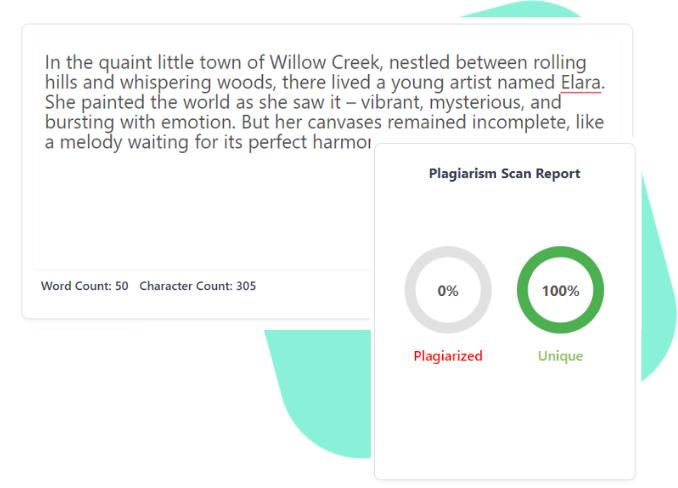The image size is (678, 488).
Task: Click the red-underlined word Elara
Action: 580,82
